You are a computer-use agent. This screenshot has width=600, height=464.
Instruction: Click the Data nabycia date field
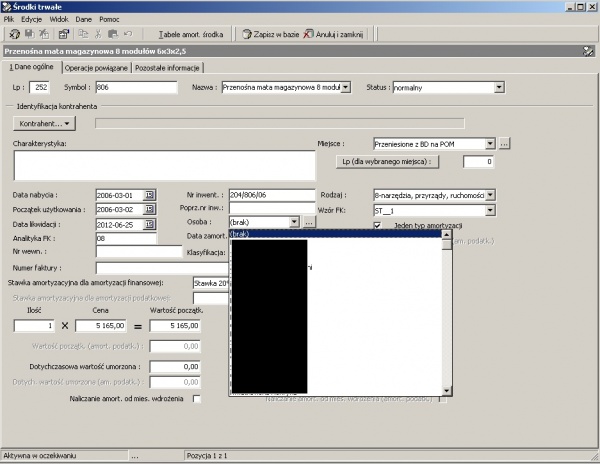119,195
